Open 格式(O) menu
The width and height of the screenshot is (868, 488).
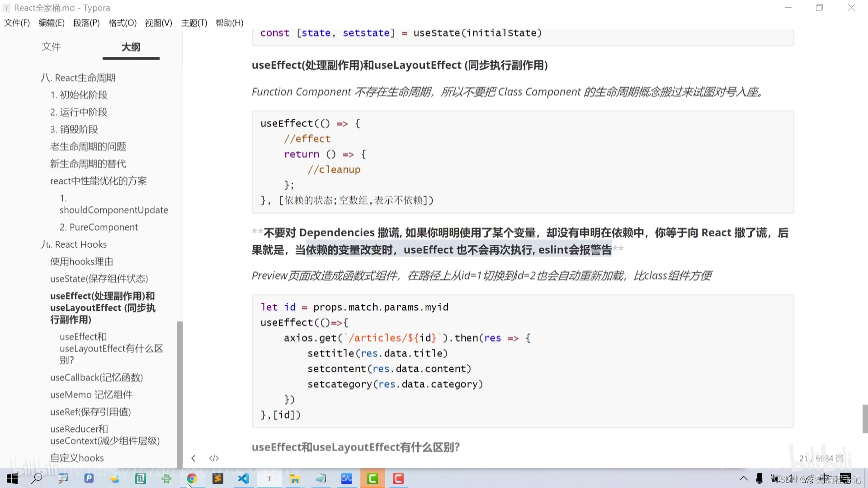(x=122, y=23)
